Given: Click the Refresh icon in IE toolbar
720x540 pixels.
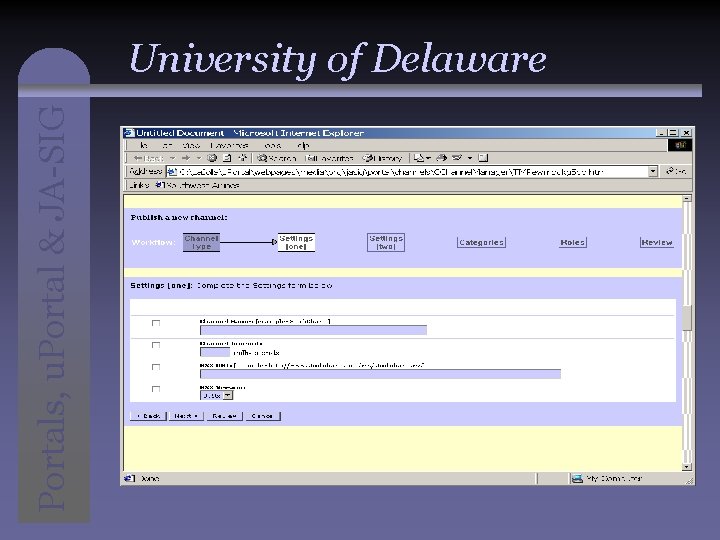Looking at the screenshot, I should tap(227, 158).
